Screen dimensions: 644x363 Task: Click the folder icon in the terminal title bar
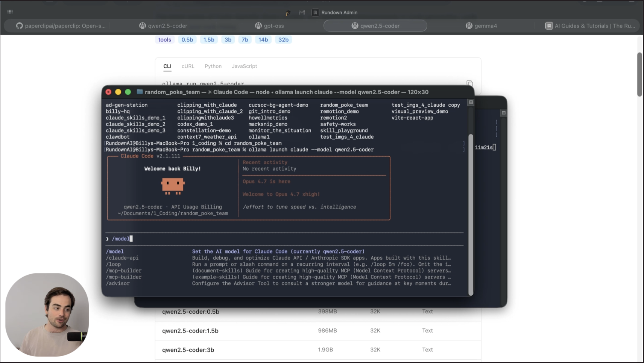(x=140, y=92)
